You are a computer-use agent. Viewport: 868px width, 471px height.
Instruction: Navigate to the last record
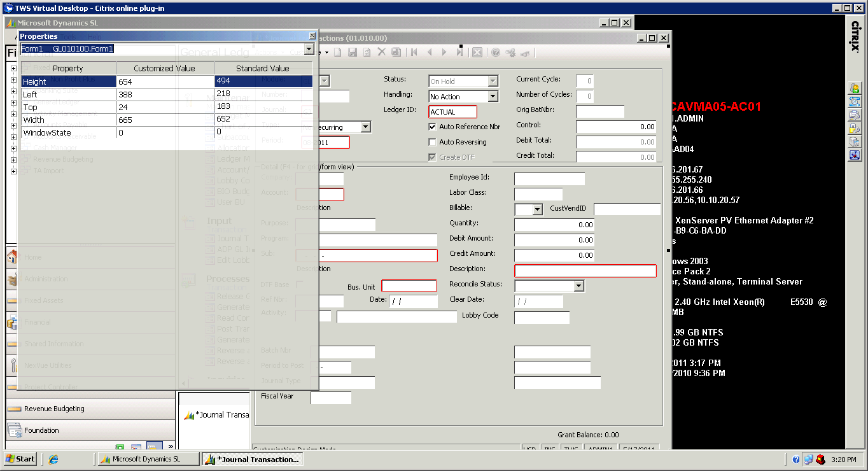tap(459, 52)
